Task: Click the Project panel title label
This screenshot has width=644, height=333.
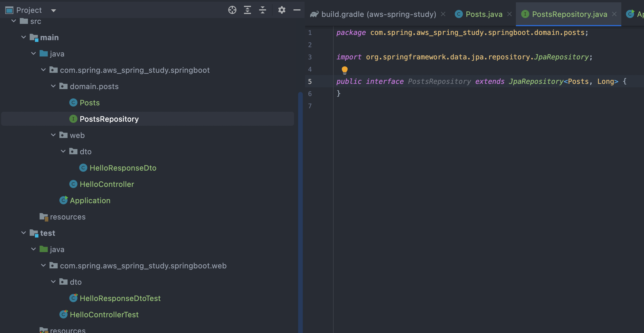Action: [x=29, y=10]
